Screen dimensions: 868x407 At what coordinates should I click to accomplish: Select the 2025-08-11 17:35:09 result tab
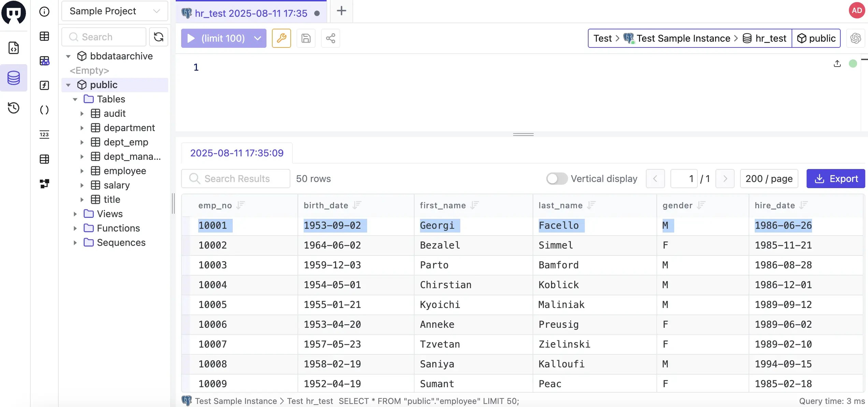coord(237,153)
